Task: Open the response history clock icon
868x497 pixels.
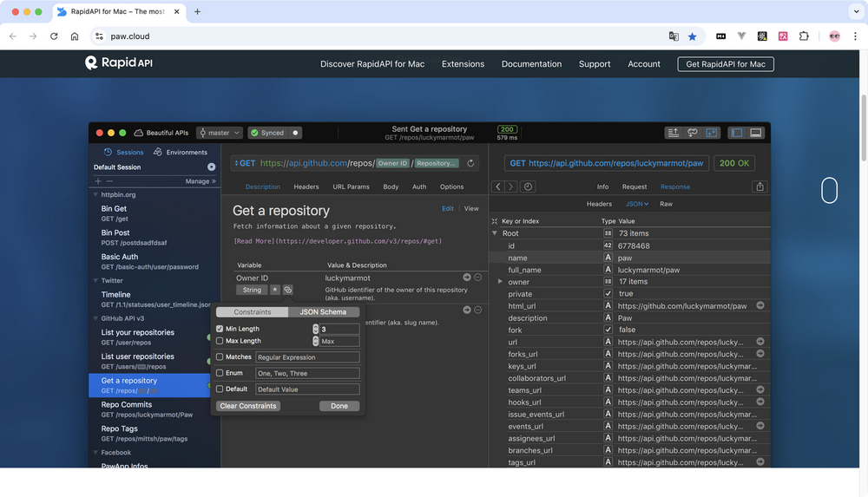Action: click(528, 186)
